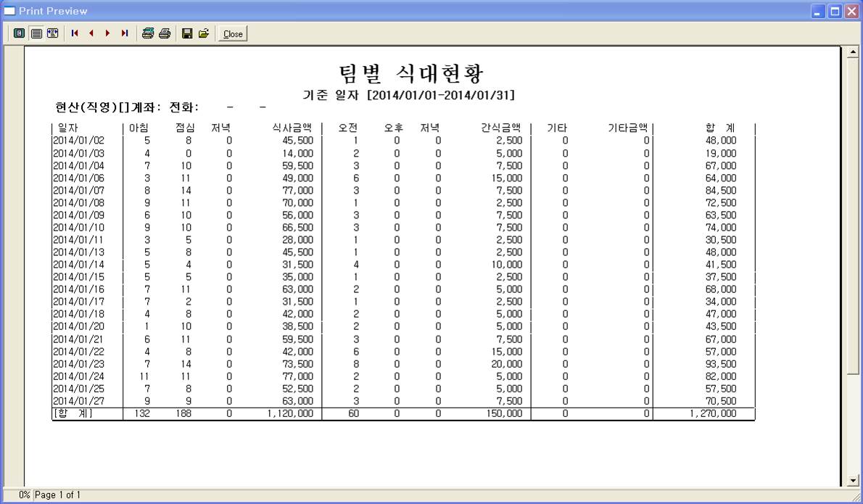
Task: Click the 0% status bar indicator
Action: click(x=24, y=495)
